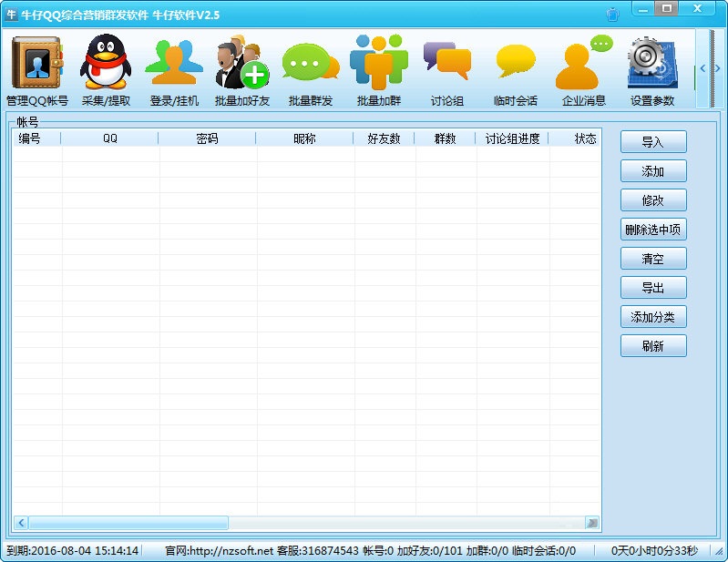This screenshot has height=562, width=728.
Task: Sort by the 状态 column header
Action: pos(575,138)
